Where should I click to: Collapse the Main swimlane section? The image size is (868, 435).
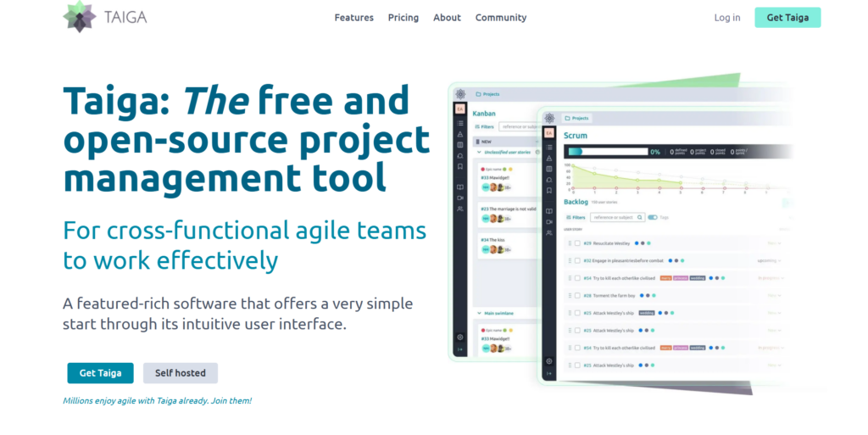(x=480, y=313)
